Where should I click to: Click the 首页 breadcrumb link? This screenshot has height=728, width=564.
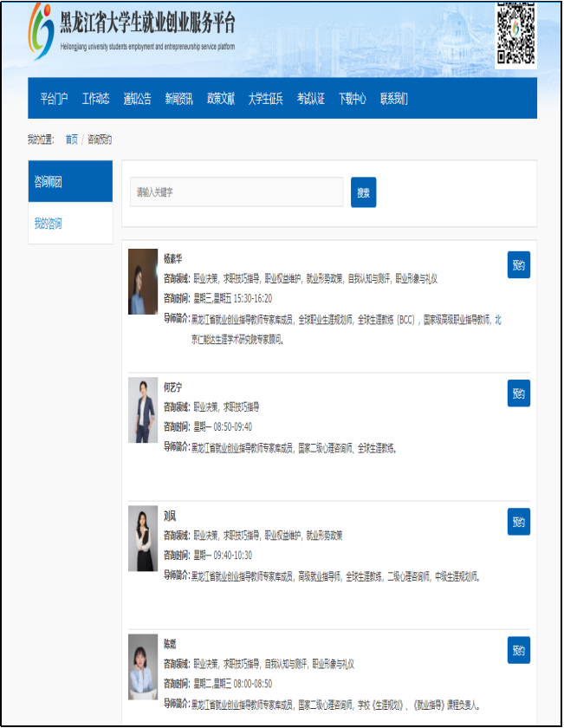coord(71,140)
